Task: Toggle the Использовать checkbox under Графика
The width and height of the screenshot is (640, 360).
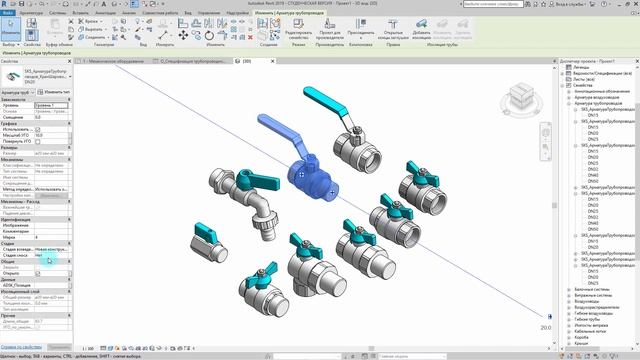Action: click(38, 129)
